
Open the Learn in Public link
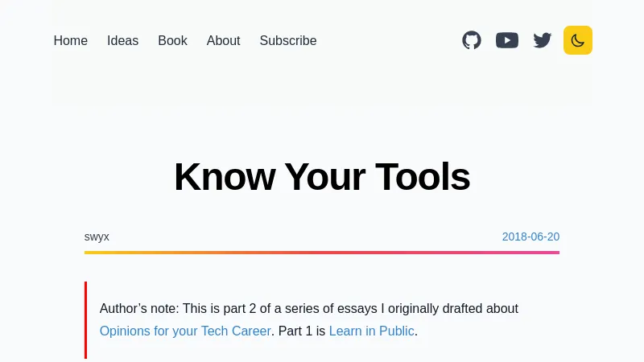[371, 331]
